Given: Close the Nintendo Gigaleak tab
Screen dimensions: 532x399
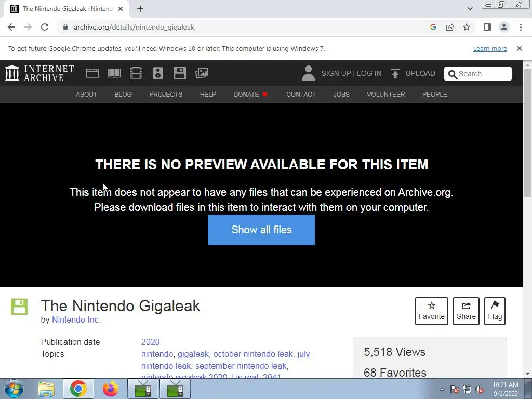Looking at the screenshot, I should [x=121, y=9].
